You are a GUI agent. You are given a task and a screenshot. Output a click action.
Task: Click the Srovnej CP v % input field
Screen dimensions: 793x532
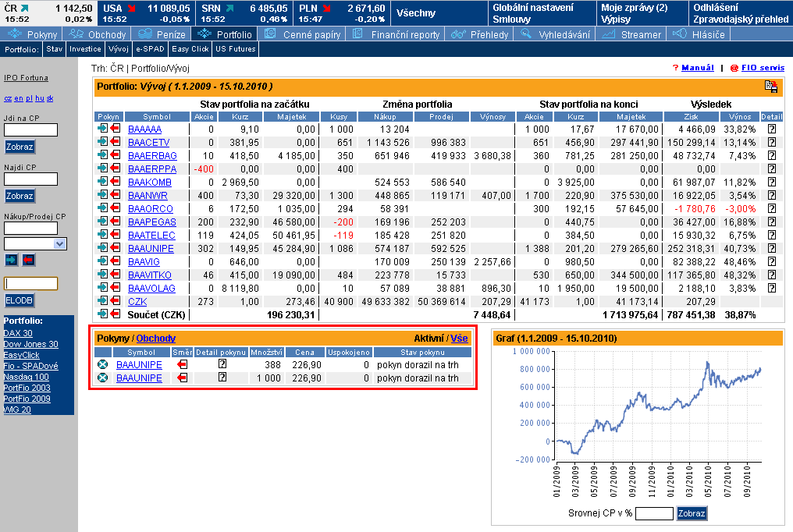pos(654,513)
